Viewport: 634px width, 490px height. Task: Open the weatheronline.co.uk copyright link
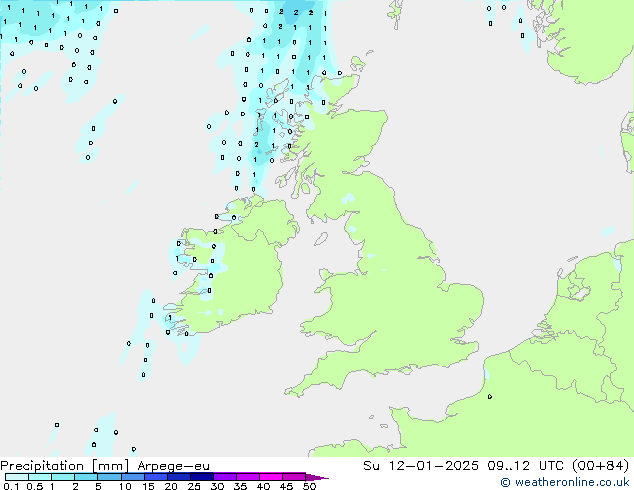[x=564, y=482]
